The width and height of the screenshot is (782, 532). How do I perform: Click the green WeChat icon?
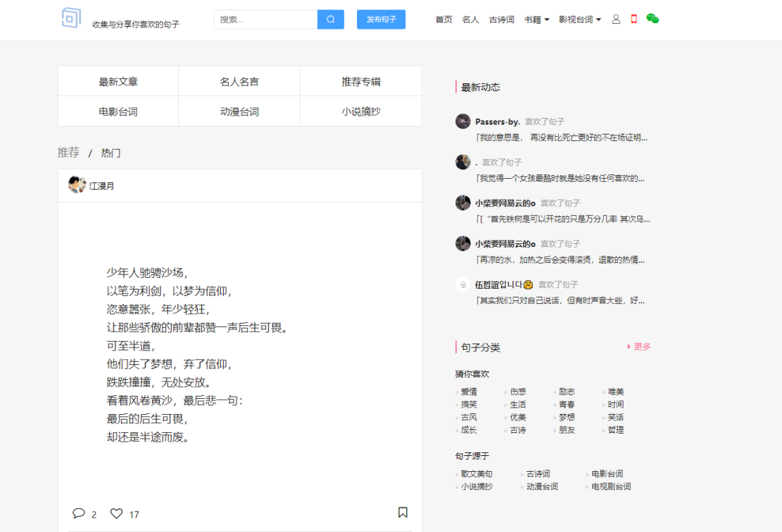[652, 20]
